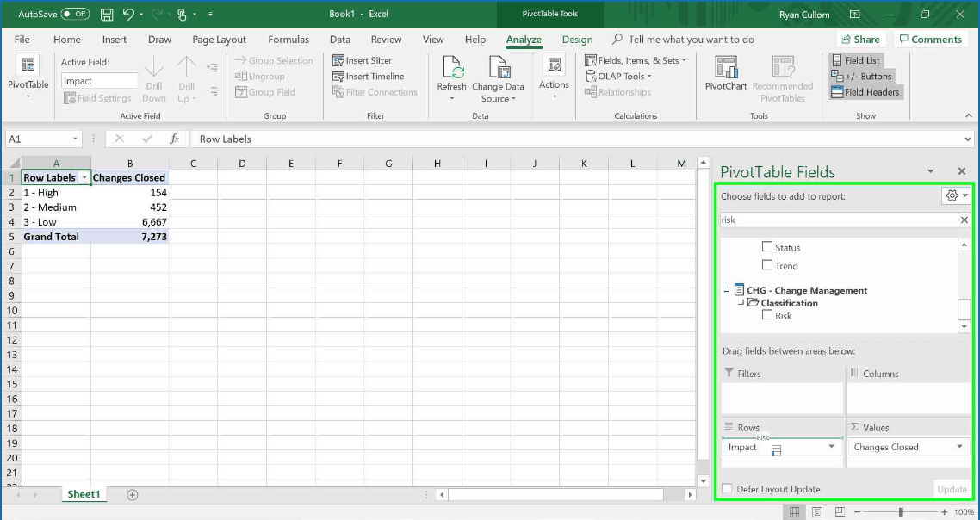980x520 pixels.
Task: Click the field search box containing risk
Action: click(x=839, y=220)
